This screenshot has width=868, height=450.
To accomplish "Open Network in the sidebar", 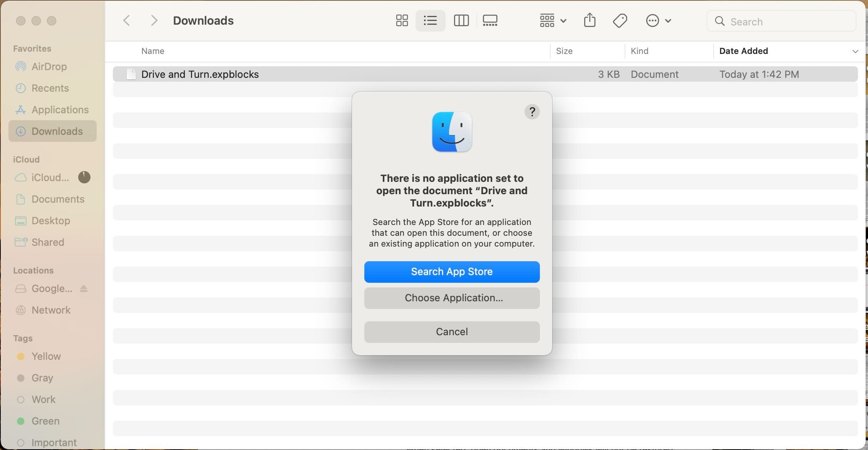I will pos(52,310).
